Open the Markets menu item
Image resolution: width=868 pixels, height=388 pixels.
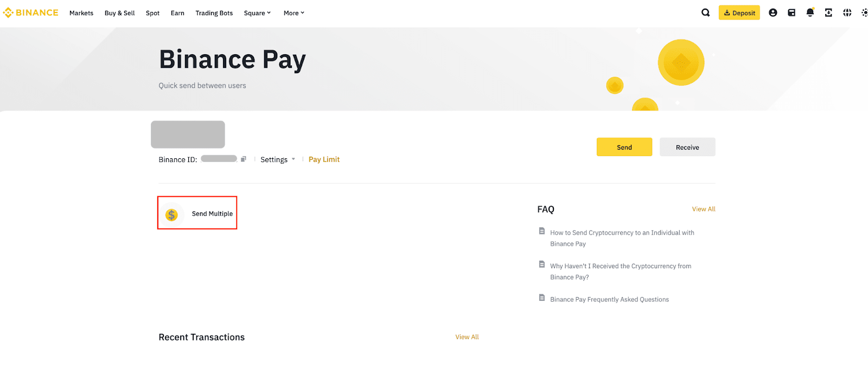(x=81, y=13)
